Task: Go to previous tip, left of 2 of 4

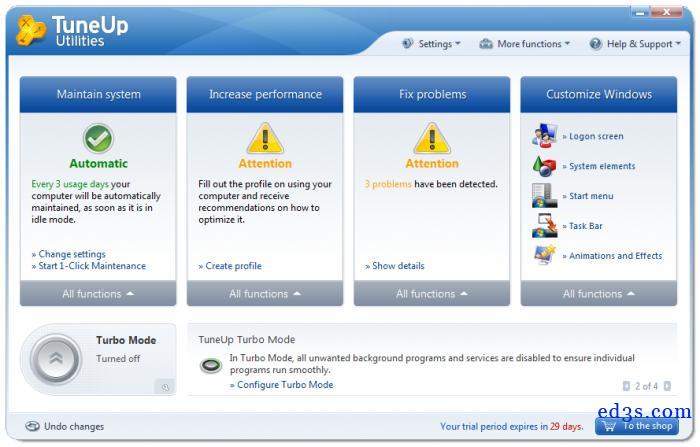Action: (x=626, y=386)
